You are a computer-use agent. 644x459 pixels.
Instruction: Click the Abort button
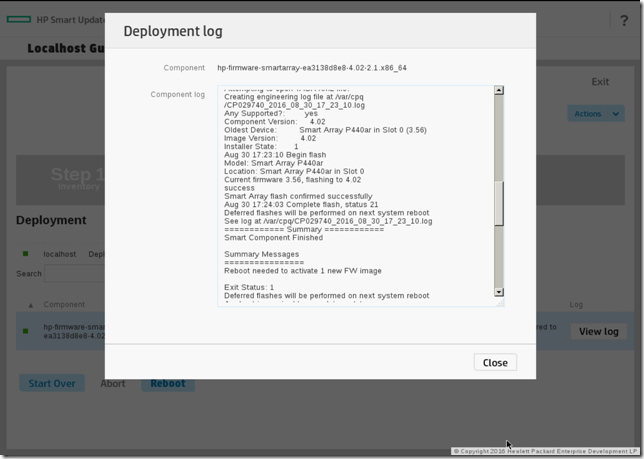tap(113, 383)
